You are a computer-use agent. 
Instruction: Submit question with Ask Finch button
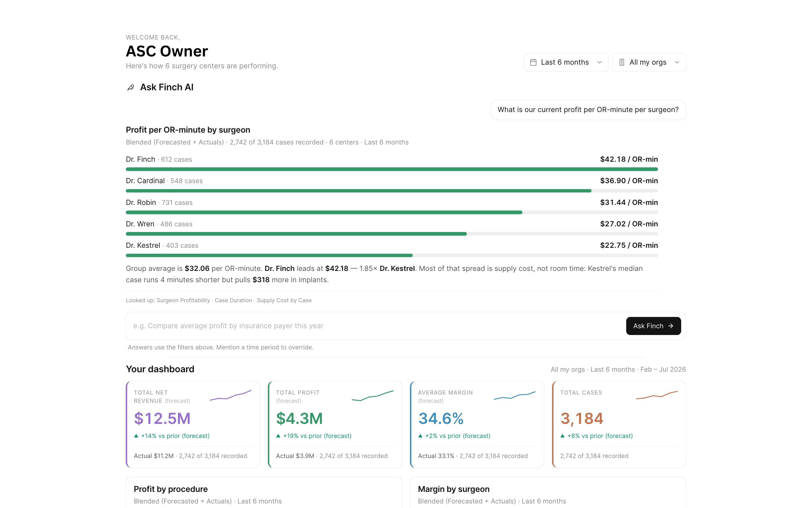(653, 326)
